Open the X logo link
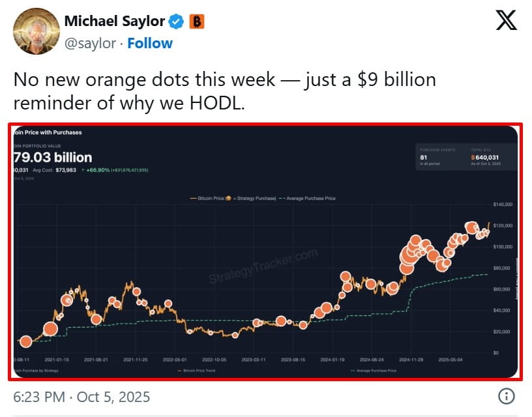The height and width of the screenshot is (417, 532). [x=506, y=21]
